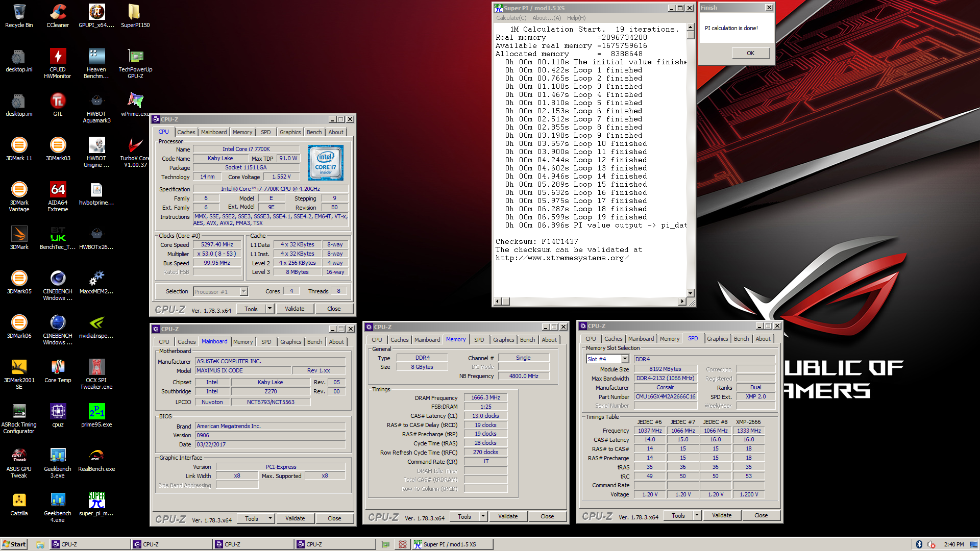Select the nvidiaInspector desktop icon

tap(96, 327)
